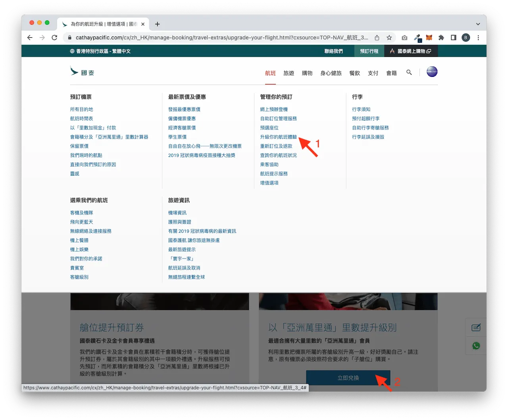Click 行李延誤及損毀 link

(x=368, y=137)
